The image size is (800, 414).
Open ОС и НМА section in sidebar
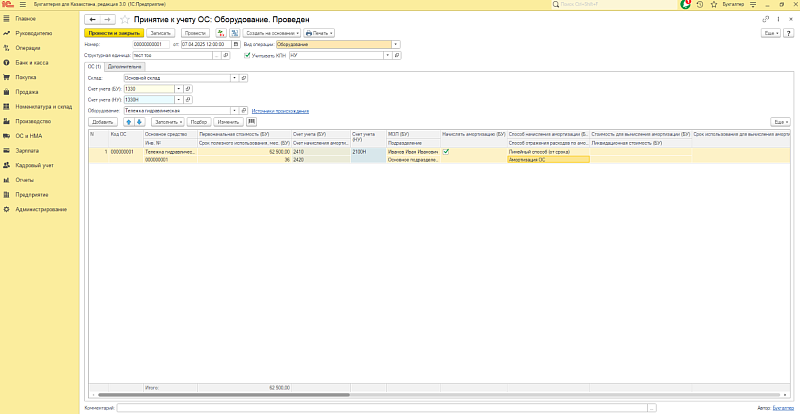tap(27, 135)
